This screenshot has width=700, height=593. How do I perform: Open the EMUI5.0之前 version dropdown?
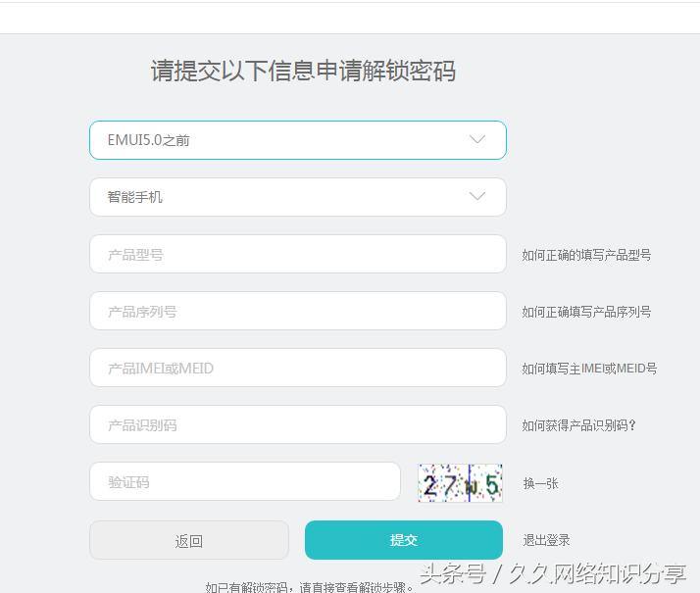[298, 140]
